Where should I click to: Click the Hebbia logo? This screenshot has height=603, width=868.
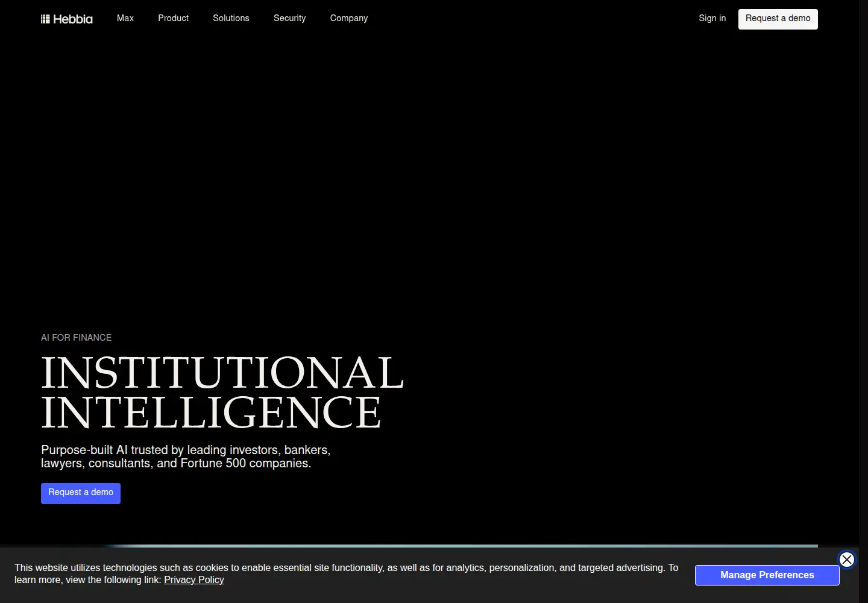pyautogui.click(x=67, y=19)
